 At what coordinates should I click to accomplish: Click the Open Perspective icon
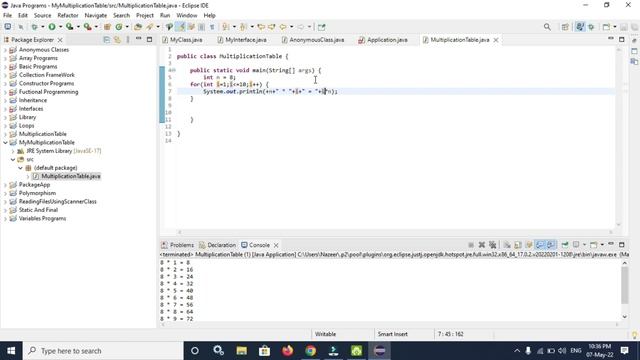click(565, 27)
